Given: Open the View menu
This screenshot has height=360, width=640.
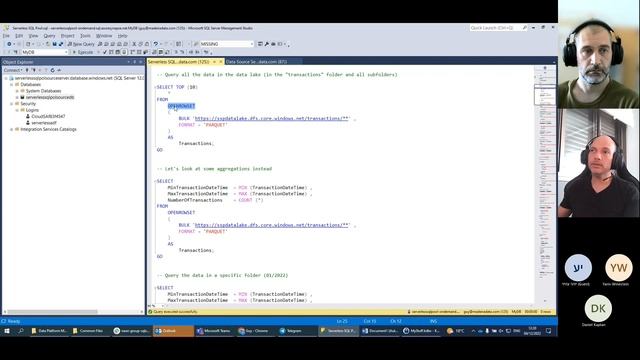Looking at the screenshot, I should (33, 36).
